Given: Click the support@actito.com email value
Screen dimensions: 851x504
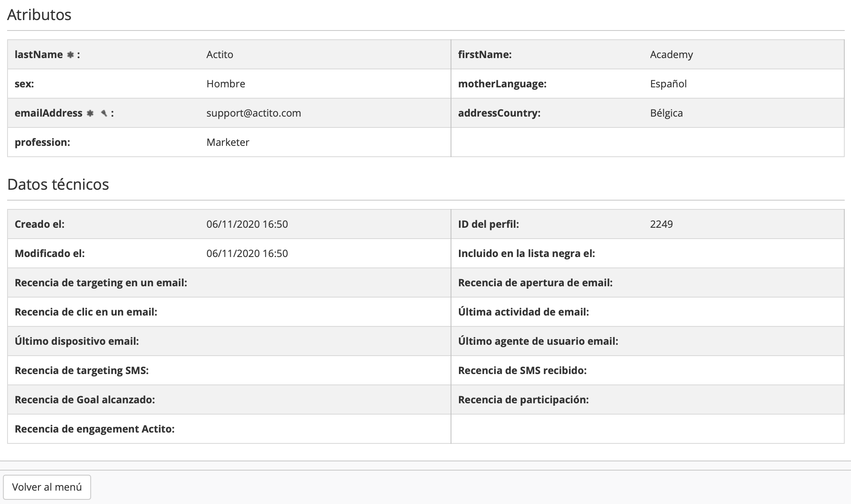Looking at the screenshot, I should (253, 113).
